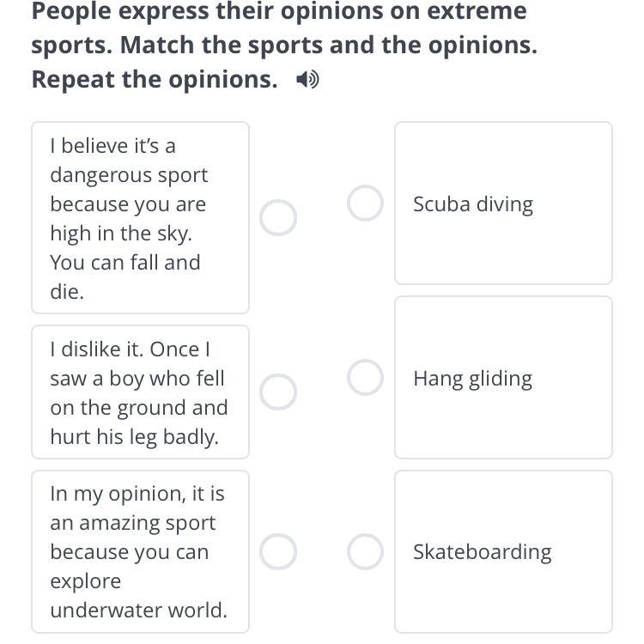Select the radio button beside Scuba diving
The image size is (644, 644).
[x=365, y=204]
